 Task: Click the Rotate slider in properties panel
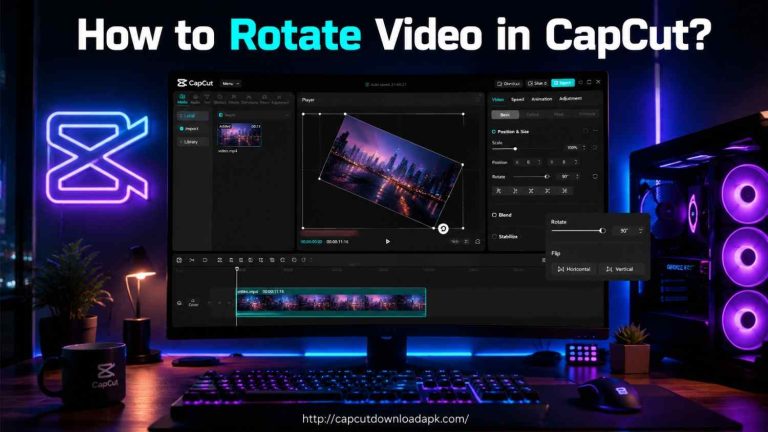pyautogui.click(x=531, y=176)
